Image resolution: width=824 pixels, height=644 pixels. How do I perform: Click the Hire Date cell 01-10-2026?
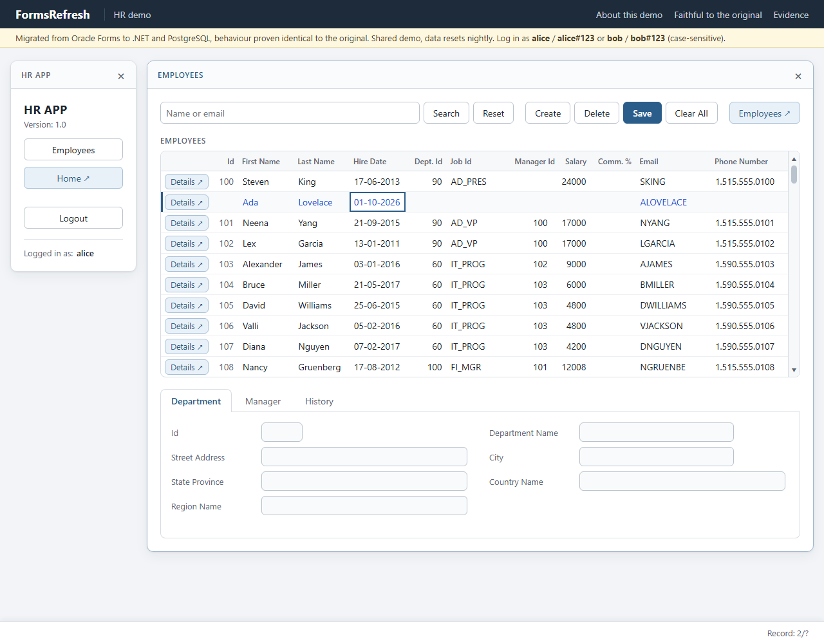click(x=377, y=202)
